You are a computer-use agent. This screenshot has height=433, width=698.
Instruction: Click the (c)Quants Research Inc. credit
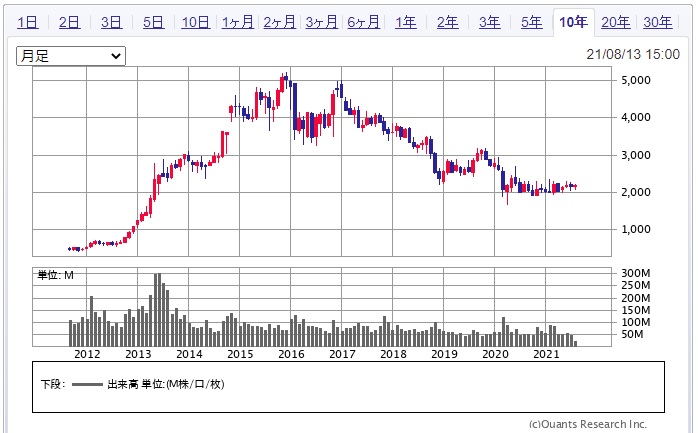(588, 424)
